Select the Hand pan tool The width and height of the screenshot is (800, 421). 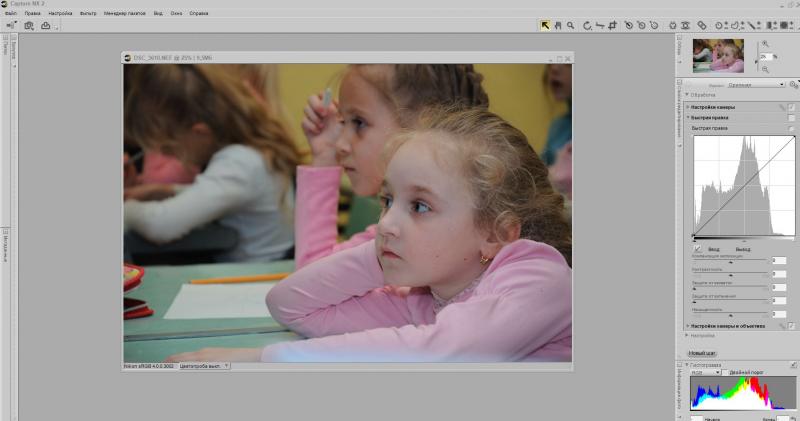click(558, 25)
